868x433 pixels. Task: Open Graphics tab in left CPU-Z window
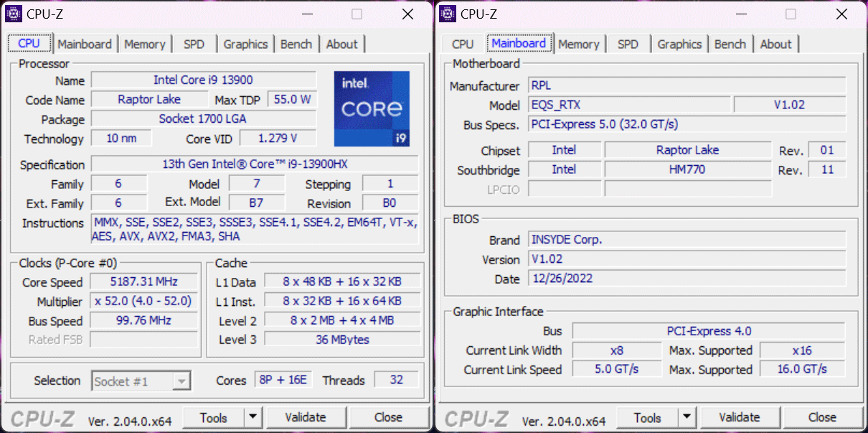245,44
